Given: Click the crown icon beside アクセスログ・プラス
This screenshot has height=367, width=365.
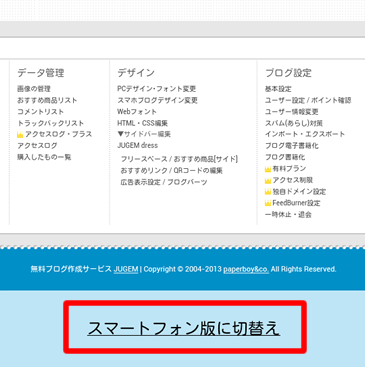Looking at the screenshot, I should click(20, 135).
